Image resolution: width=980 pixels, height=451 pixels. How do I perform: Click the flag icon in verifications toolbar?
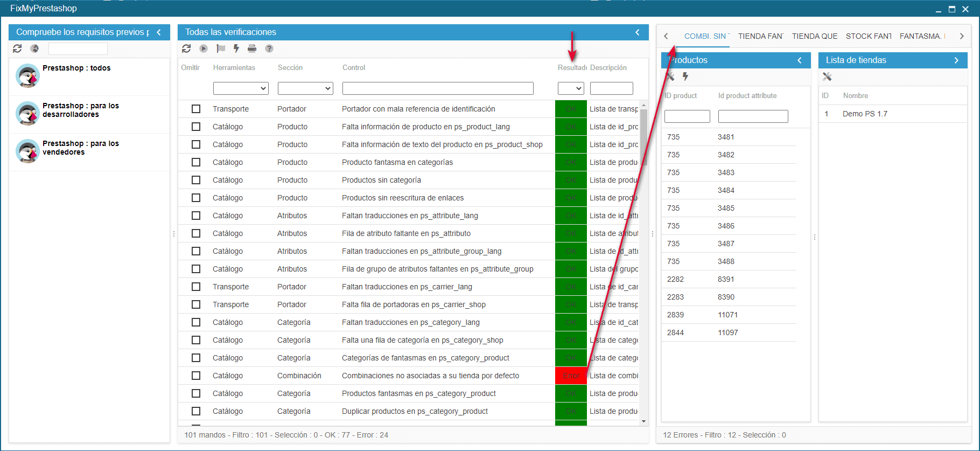click(x=220, y=48)
